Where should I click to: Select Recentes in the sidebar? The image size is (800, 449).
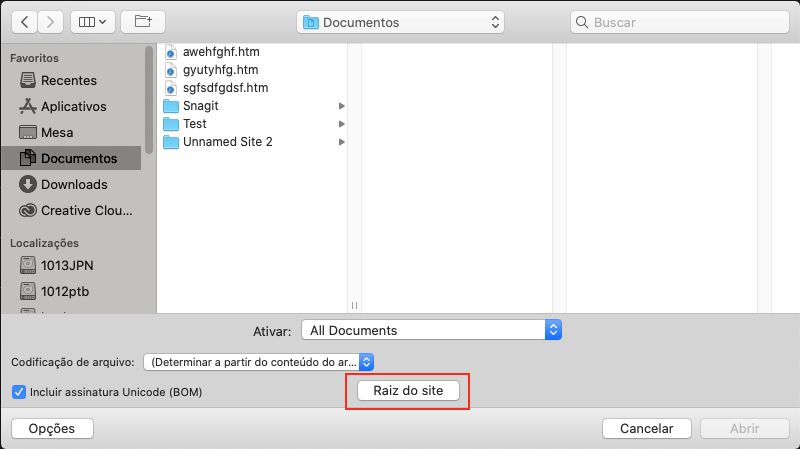pyautogui.click(x=69, y=81)
